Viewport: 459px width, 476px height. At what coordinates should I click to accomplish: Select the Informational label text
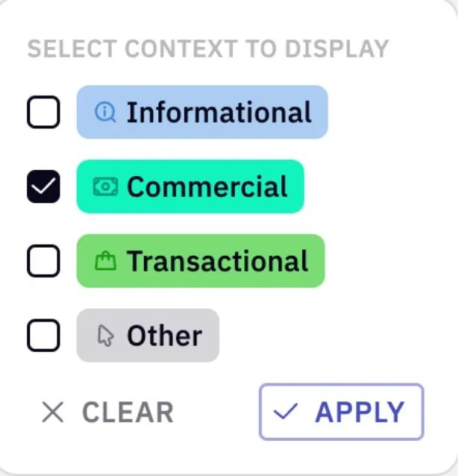(x=219, y=113)
